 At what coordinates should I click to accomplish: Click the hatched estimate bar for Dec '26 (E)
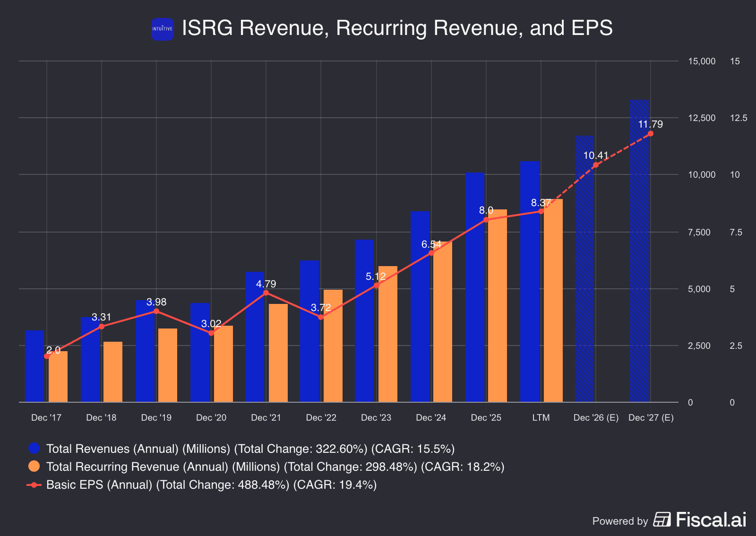tap(584, 269)
